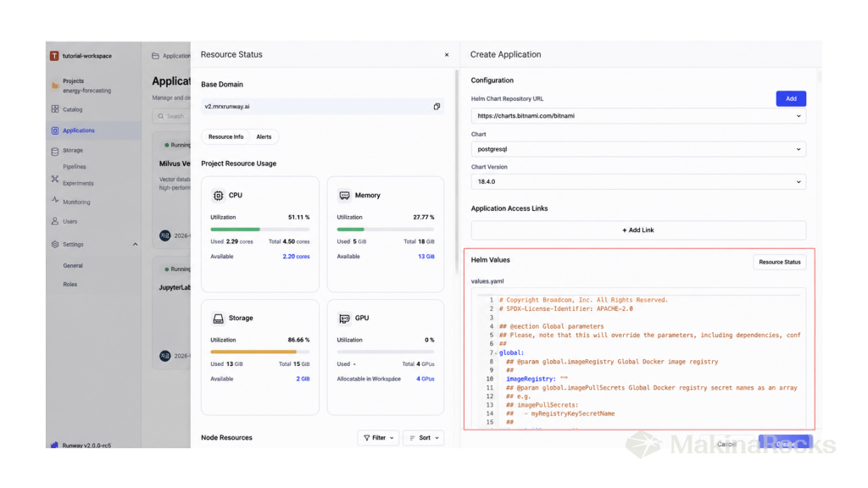Click the Add repository button
Image resolution: width=868 pixels, height=488 pixels.
click(791, 98)
